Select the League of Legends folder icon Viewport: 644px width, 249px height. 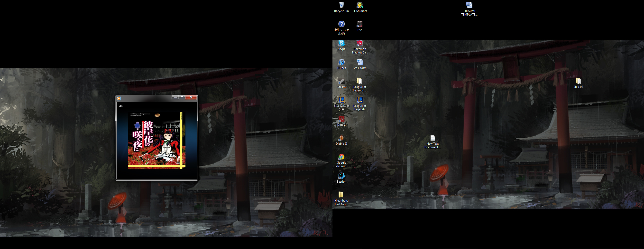point(359,85)
